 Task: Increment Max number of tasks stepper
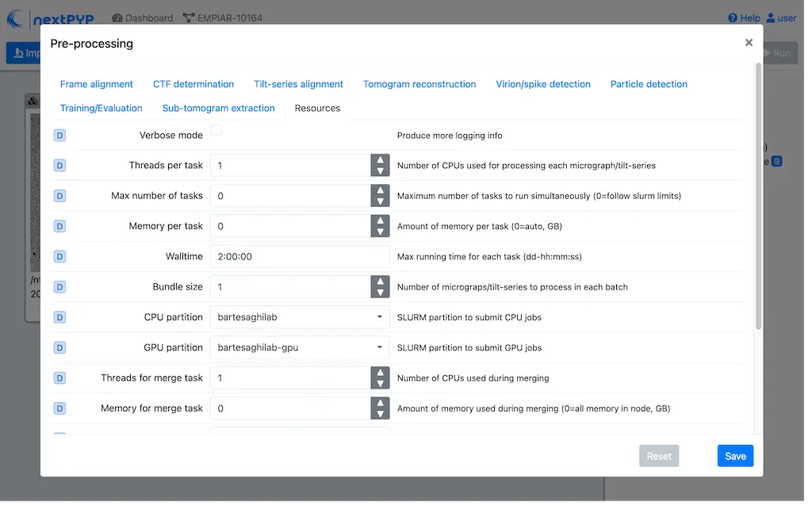(381, 191)
